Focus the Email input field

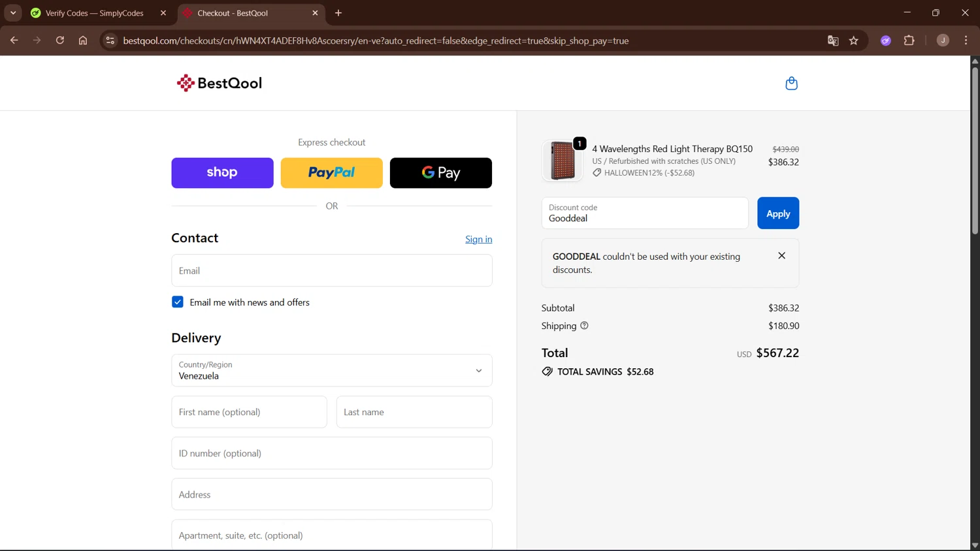(332, 271)
